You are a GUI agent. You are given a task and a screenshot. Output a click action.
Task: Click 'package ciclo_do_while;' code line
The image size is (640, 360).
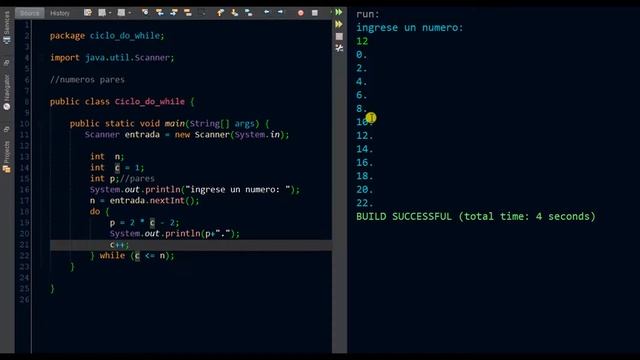[x=107, y=36]
